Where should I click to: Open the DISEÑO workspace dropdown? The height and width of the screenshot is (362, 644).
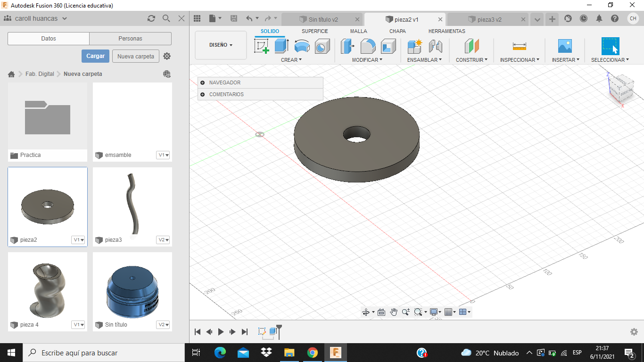(x=221, y=45)
